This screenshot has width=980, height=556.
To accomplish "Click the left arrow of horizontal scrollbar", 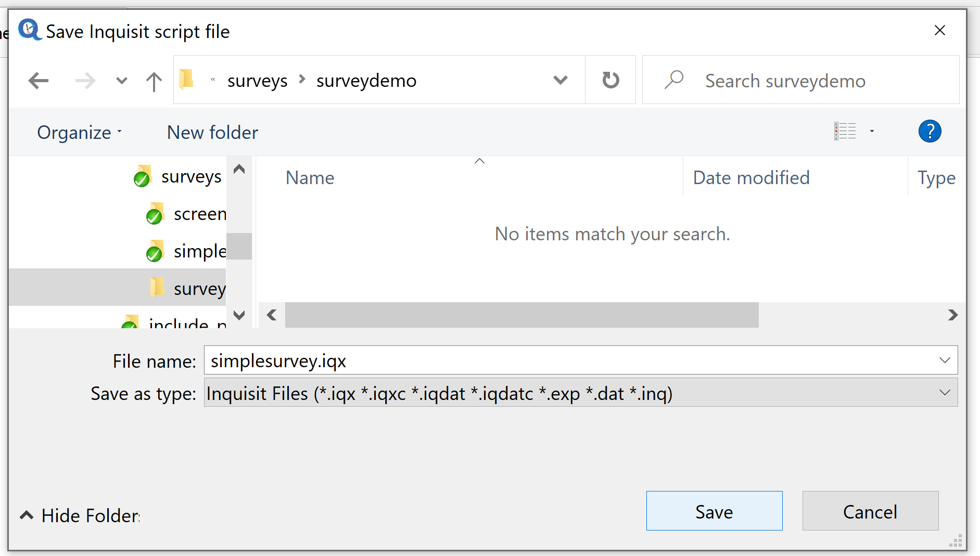I will (x=272, y=315).
